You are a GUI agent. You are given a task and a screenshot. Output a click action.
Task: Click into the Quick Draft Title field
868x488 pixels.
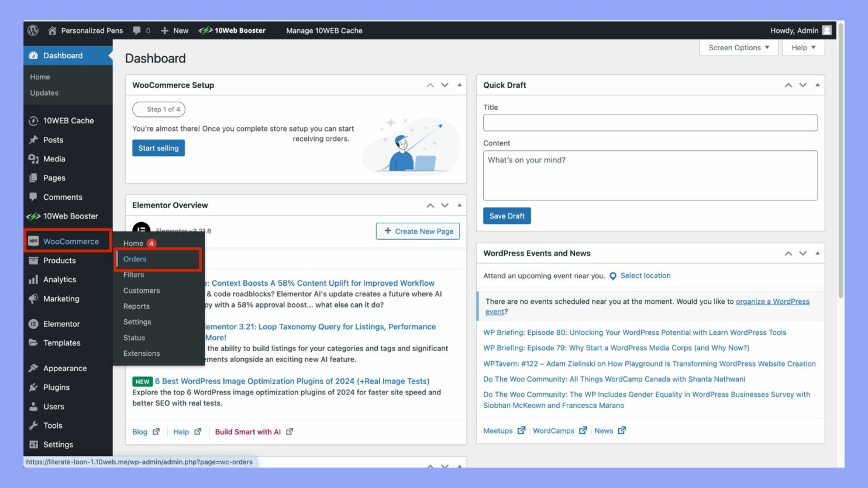650,123
